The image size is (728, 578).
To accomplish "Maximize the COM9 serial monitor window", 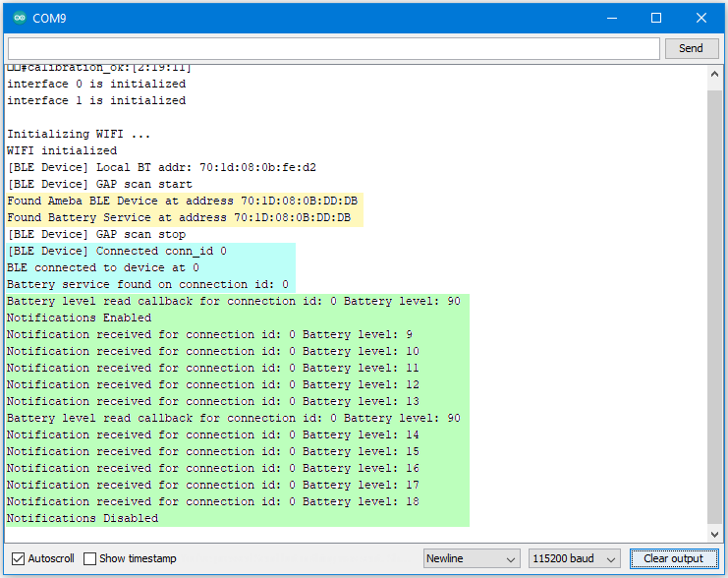I will (x=655, y=18).
